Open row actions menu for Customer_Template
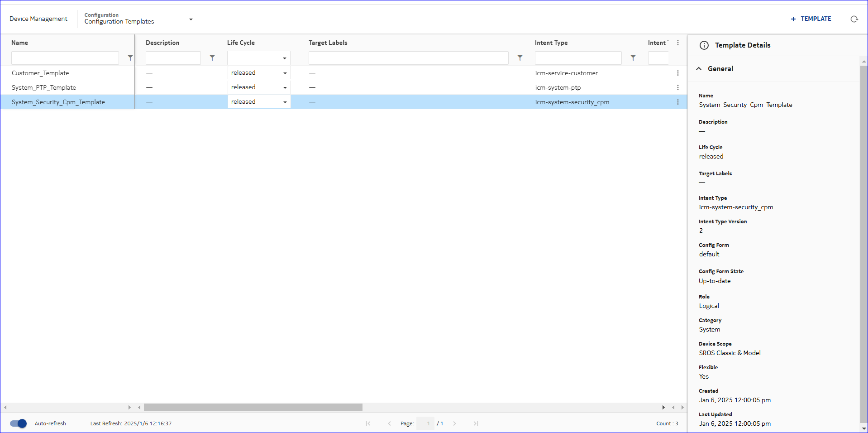 (x=677, y=73)
